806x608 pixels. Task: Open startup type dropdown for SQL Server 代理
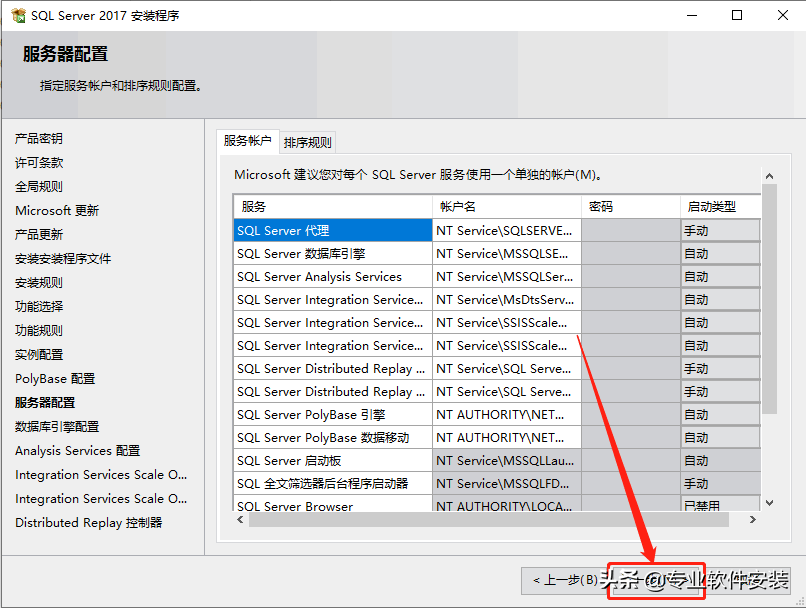point(719,231)
